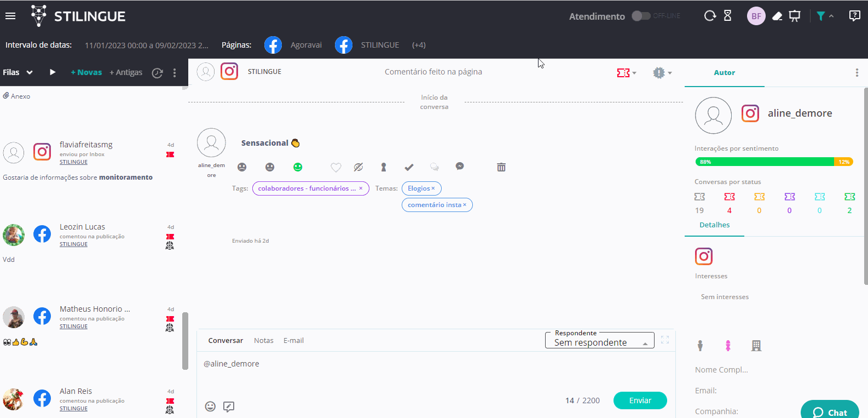The image size is (868, 418).
Task: Select the Agoravai Facebook page
Action: point(293,45)
